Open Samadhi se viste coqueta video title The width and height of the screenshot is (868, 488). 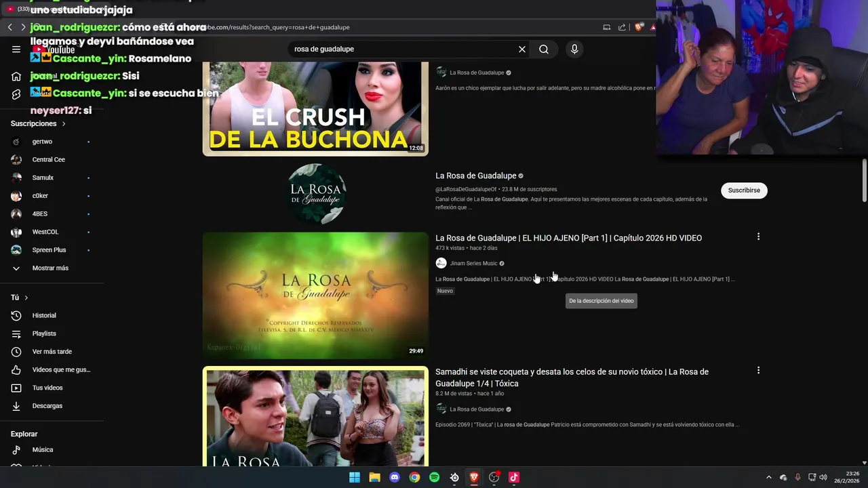(572, 378)
